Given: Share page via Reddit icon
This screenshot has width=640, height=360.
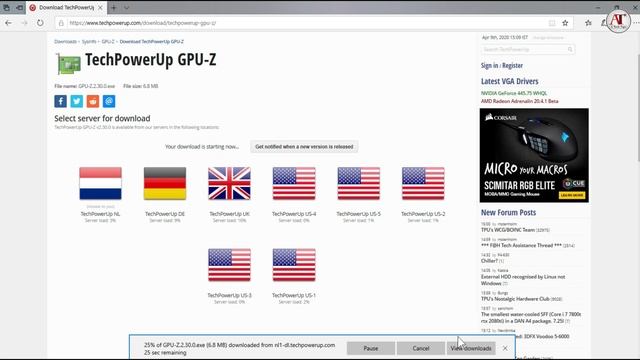Looking at the screenshot, I should click(x=93, y=101).
